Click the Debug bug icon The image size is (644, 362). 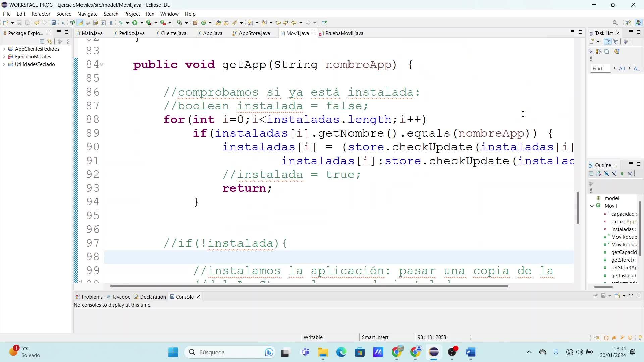[121, 23]
